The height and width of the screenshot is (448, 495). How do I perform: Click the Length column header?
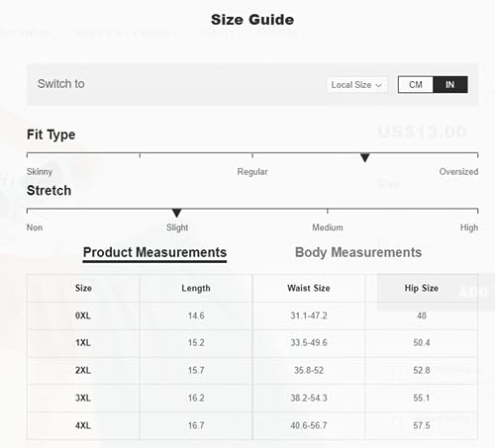click(196, 288)
